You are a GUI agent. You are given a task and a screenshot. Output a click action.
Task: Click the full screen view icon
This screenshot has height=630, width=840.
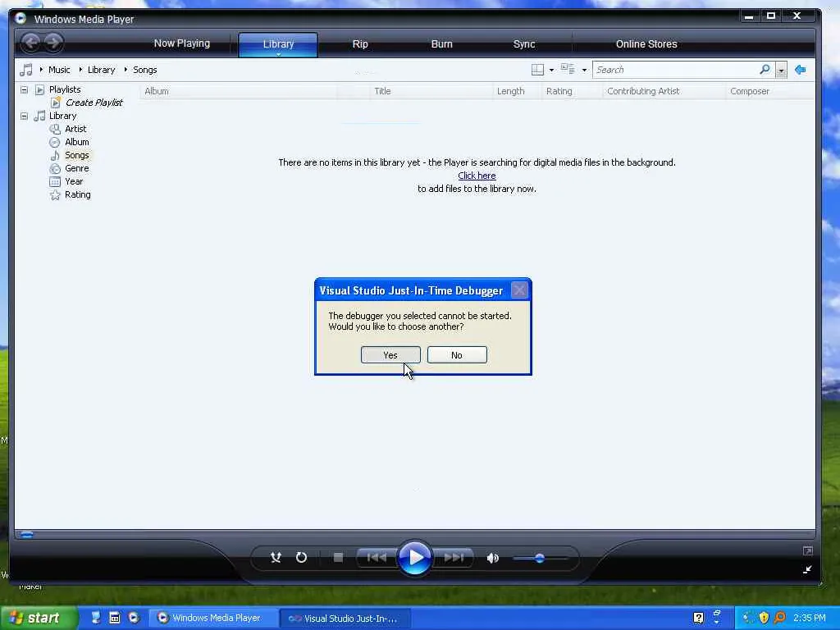(x=807, y=550)
